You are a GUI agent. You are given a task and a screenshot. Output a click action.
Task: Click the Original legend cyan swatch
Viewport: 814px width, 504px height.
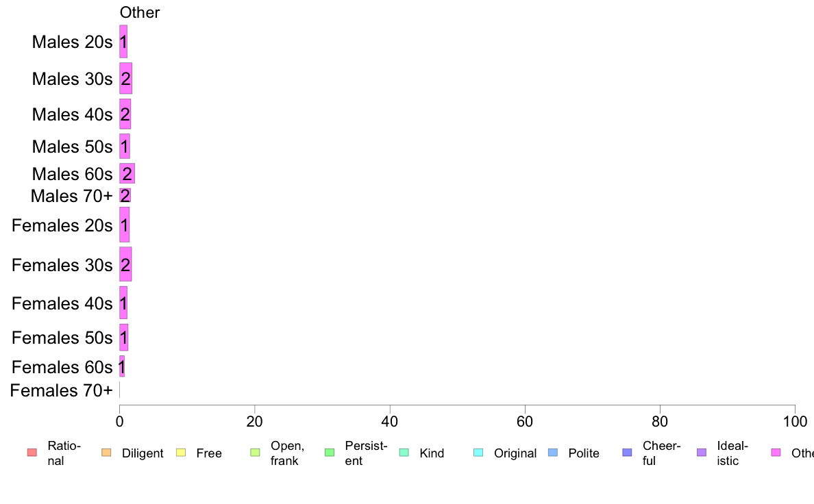click(x=478, y=453)
